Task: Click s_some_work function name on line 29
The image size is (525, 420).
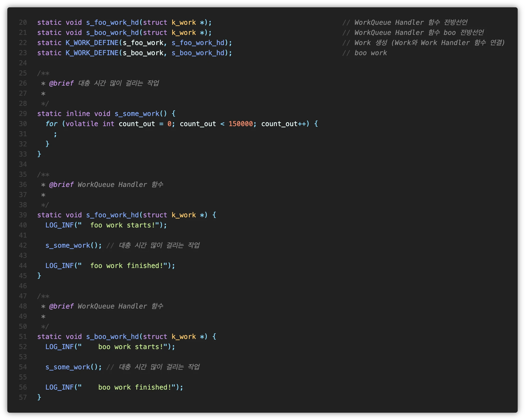Action: coord(137,114)
